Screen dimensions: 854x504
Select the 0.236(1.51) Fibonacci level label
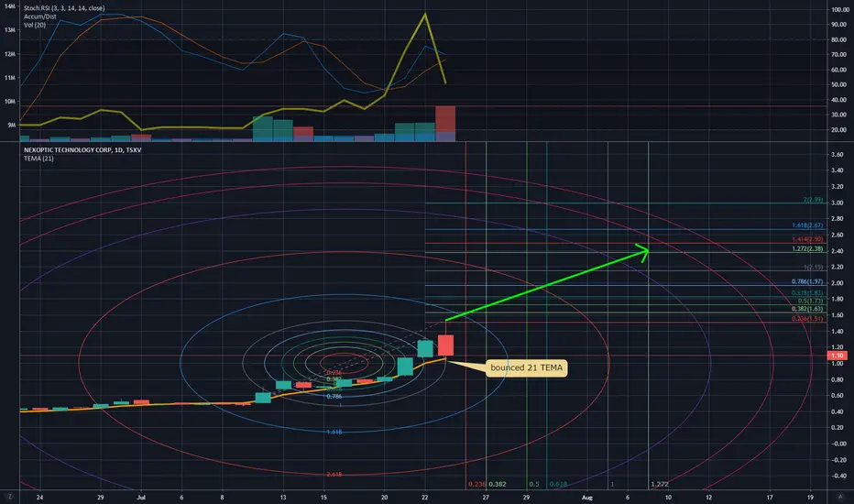click(x=807, y=319)
